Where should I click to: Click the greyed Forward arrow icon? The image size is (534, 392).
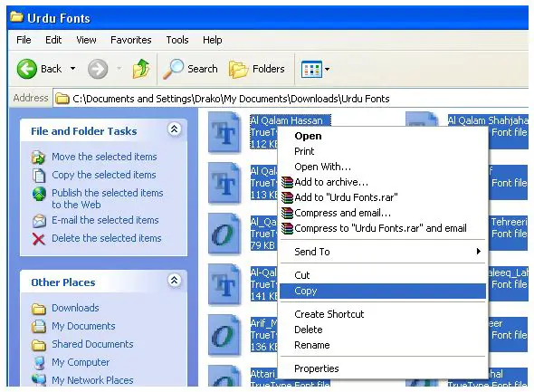point(98,69)
